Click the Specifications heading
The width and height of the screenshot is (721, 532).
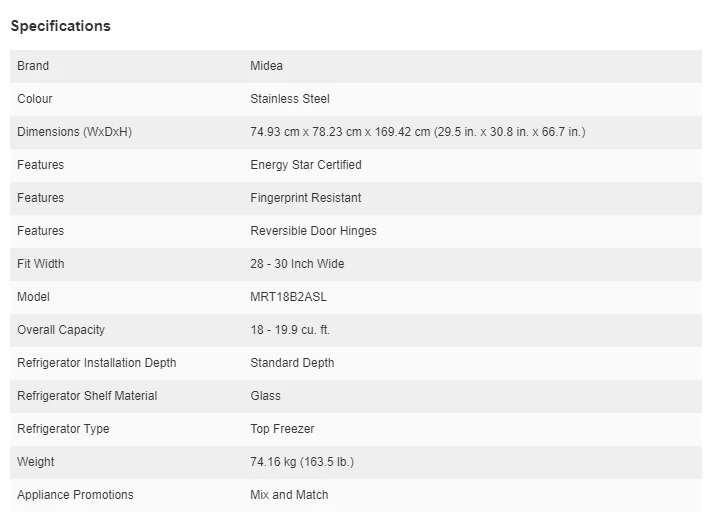pyautogui.click(x=61, y=26)
